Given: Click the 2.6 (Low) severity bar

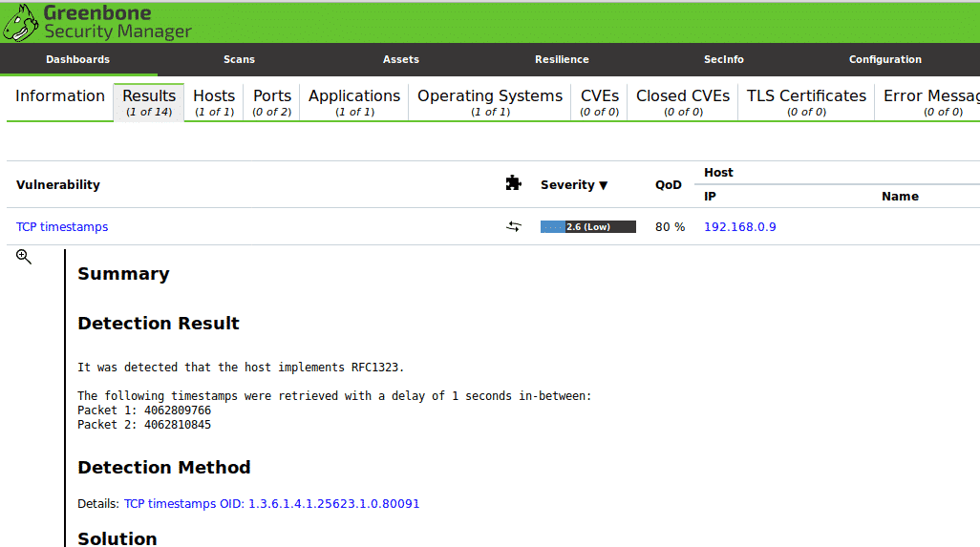Looking at the screenshot, I should [x=587, y=227].
